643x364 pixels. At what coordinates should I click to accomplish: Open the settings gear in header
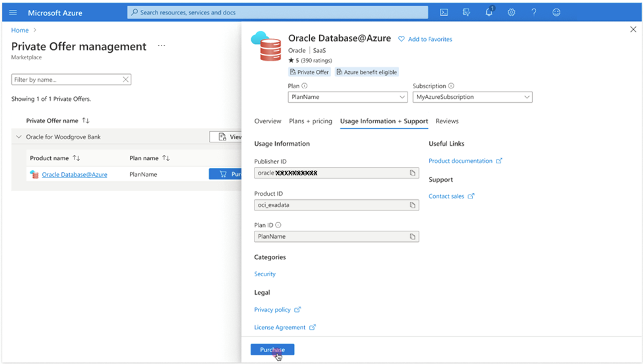click(x=511, y=13)
